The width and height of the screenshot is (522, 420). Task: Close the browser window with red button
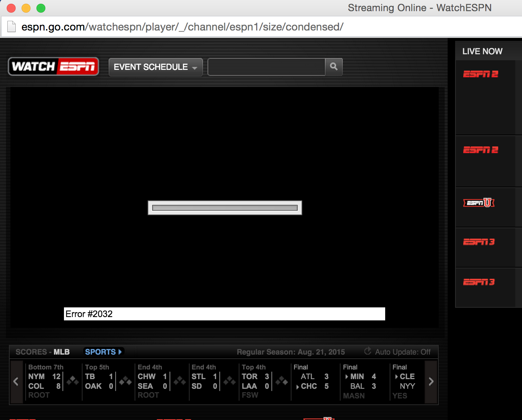click(11, 8)
